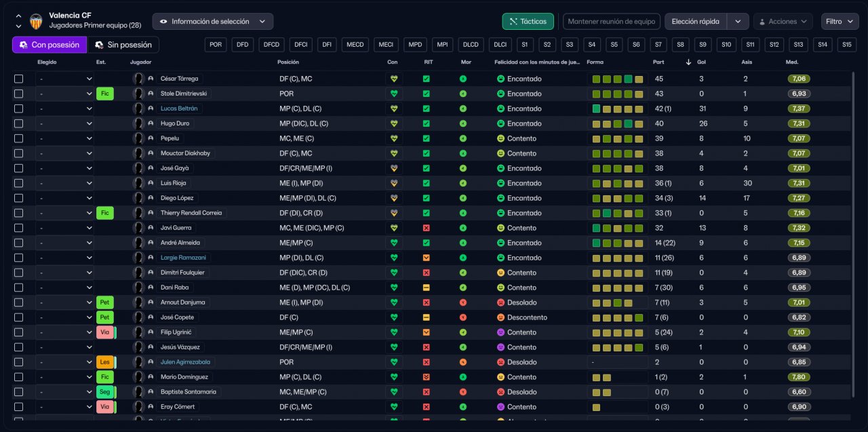Image resolution: width=868 pixels, height=432 pixels.
Task: Click Diego López's form colour squares
Action: click(x=617, y=198)
